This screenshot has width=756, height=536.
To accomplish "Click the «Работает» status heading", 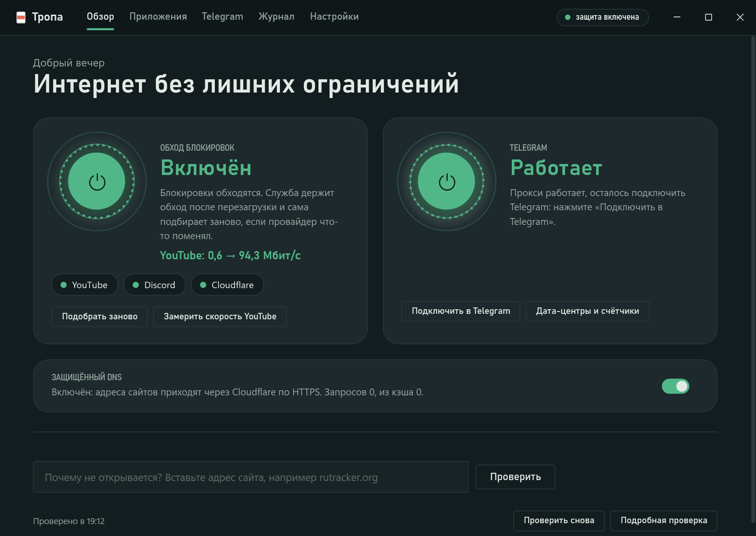I will click(x=556, y=168).
